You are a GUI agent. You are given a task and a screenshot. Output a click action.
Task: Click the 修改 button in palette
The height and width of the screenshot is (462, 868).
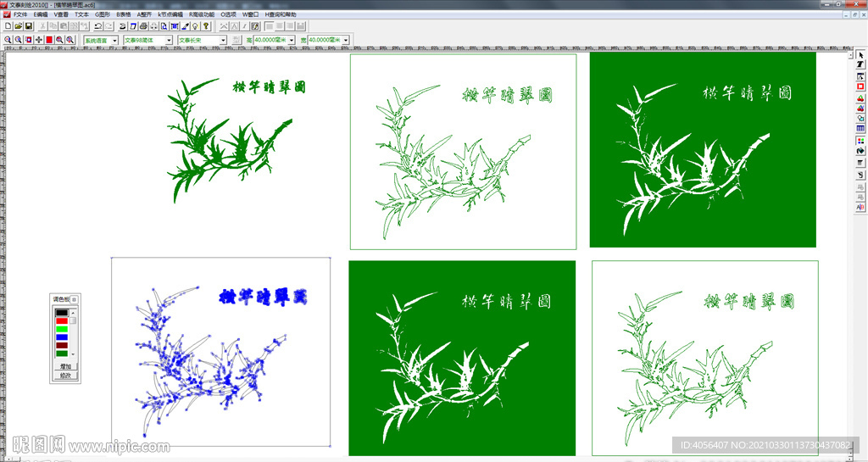coord(64,375)
